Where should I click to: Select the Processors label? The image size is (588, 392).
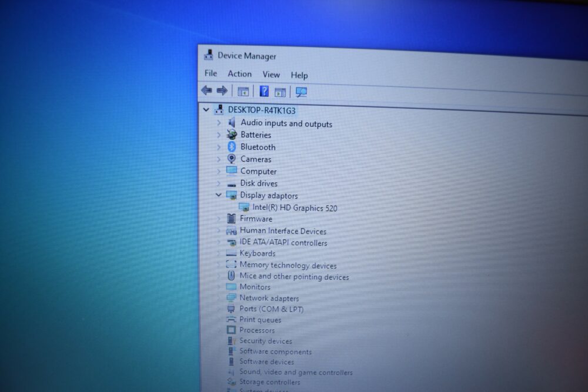pos(257,330)
